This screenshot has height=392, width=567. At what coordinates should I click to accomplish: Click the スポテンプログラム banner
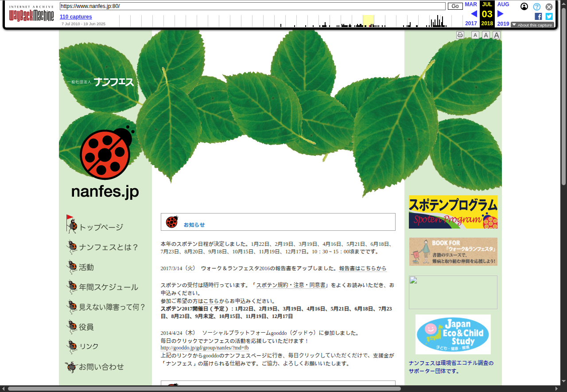click(x=453, y=212)
